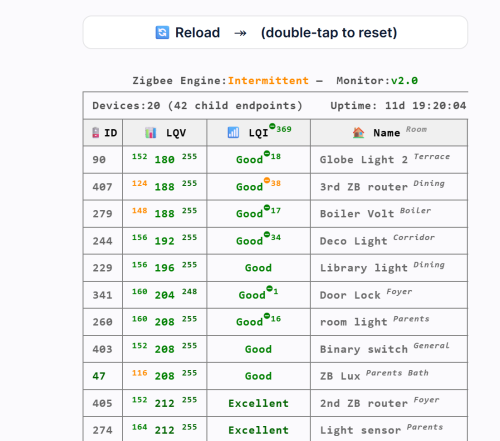This screenshot has height=441, width=500.
Task: Select device ID 405
Action: pos(102,404)
